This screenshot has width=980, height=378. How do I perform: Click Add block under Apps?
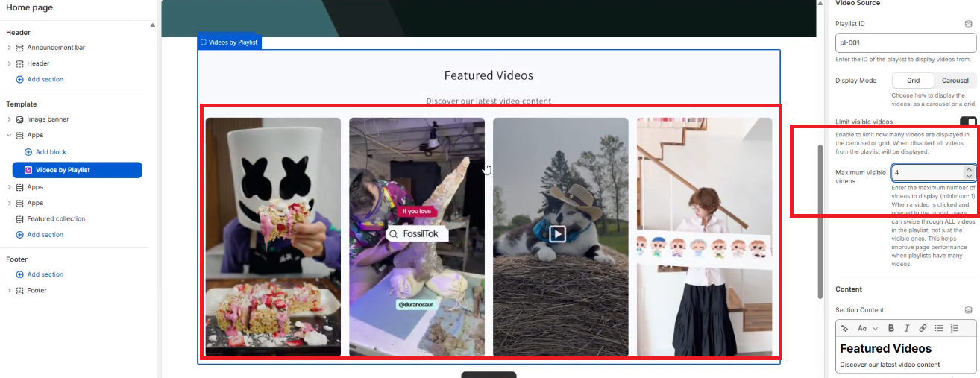51,152
